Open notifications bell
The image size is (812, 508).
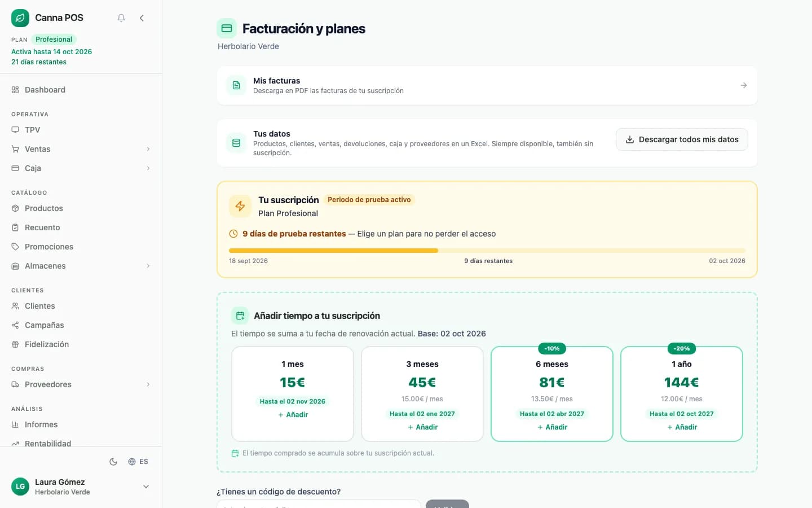tap(121, 18)
